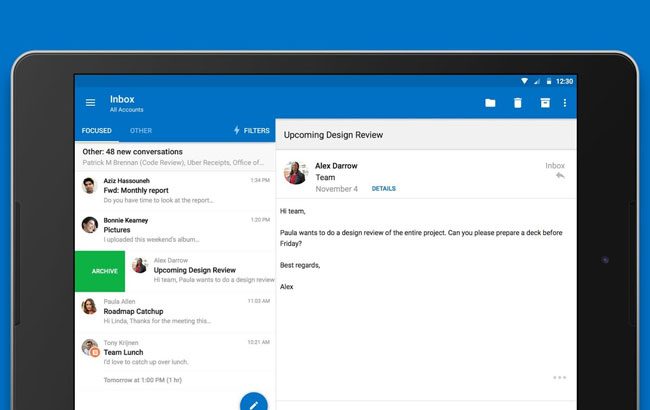Screen dimensions: 650x410
Task: Click 'Tomorrow at 1:00 PM (1 hr)' event time
Action: 143,380
